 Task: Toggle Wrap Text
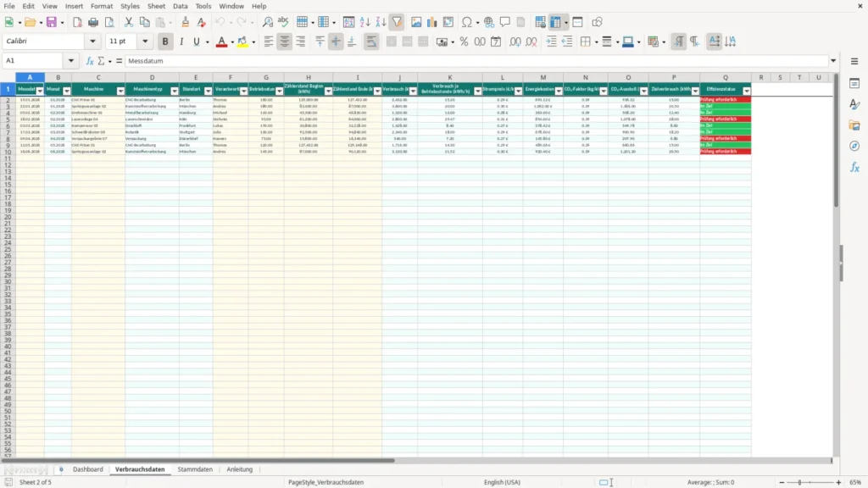click(371, 42)
